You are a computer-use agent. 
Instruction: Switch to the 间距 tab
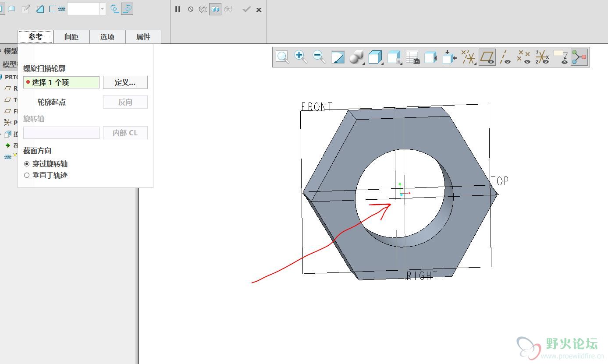71,37
